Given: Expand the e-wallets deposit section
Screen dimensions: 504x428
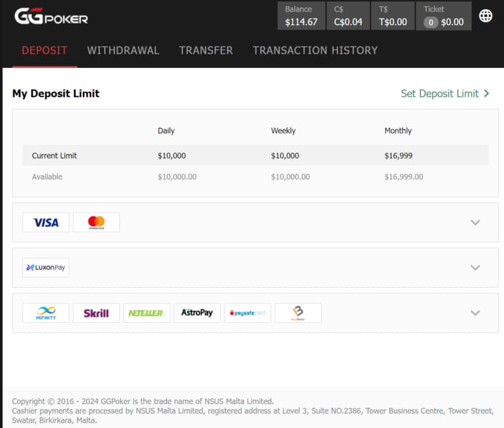Looking at the screenshot, I should click(x=475, y=313).
